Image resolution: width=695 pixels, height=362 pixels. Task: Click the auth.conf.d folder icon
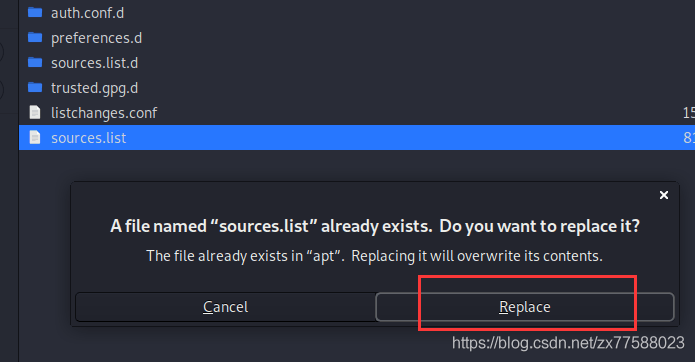(x=35, y=12)
